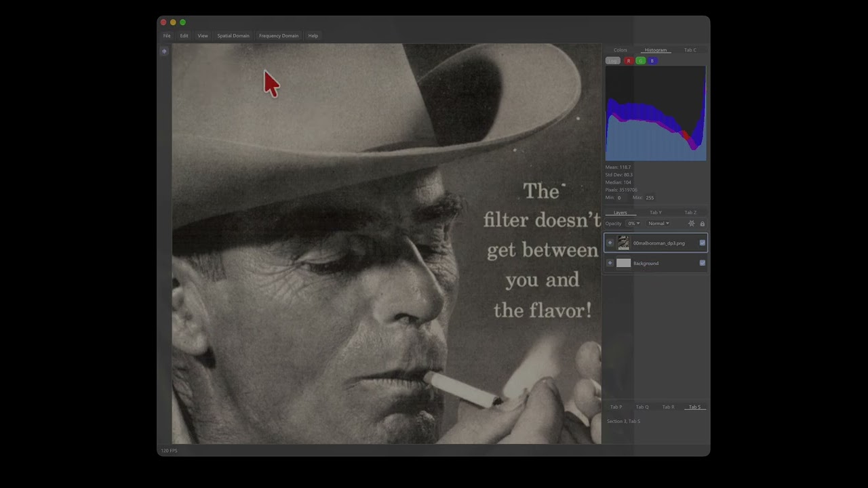868x488 pixels.
Task: Click the Median: 104 statistic
Action: coord(618,182)
